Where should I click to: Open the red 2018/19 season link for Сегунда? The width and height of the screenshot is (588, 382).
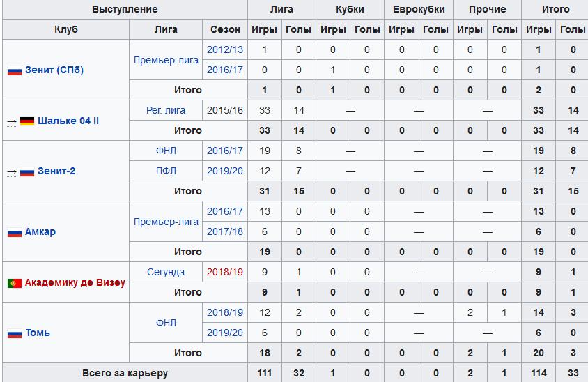pos(225,272)
